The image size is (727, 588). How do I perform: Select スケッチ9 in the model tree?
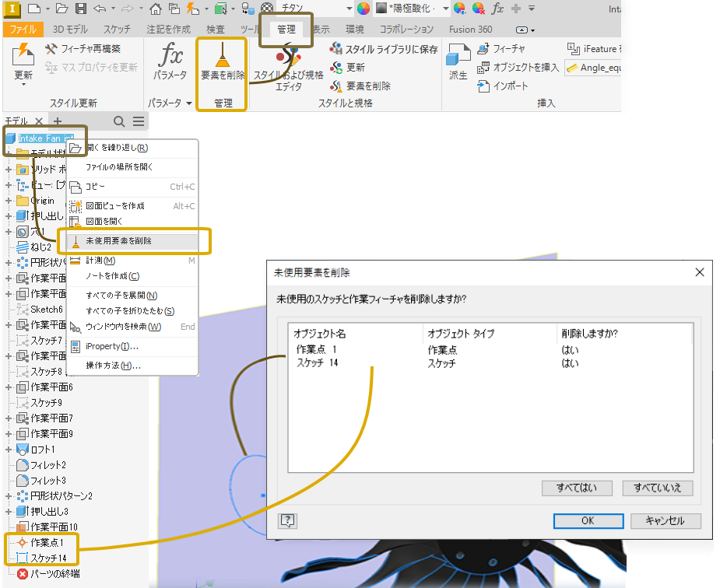point(47,403)
